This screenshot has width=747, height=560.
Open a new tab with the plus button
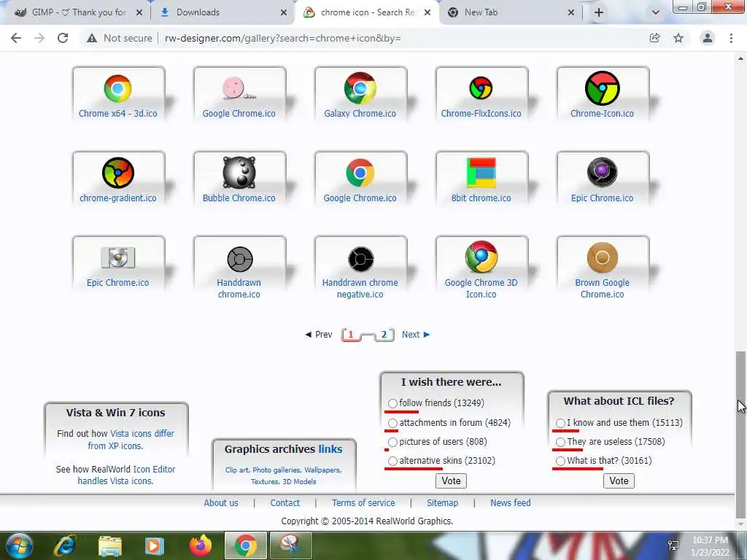[x=599, y=12]
